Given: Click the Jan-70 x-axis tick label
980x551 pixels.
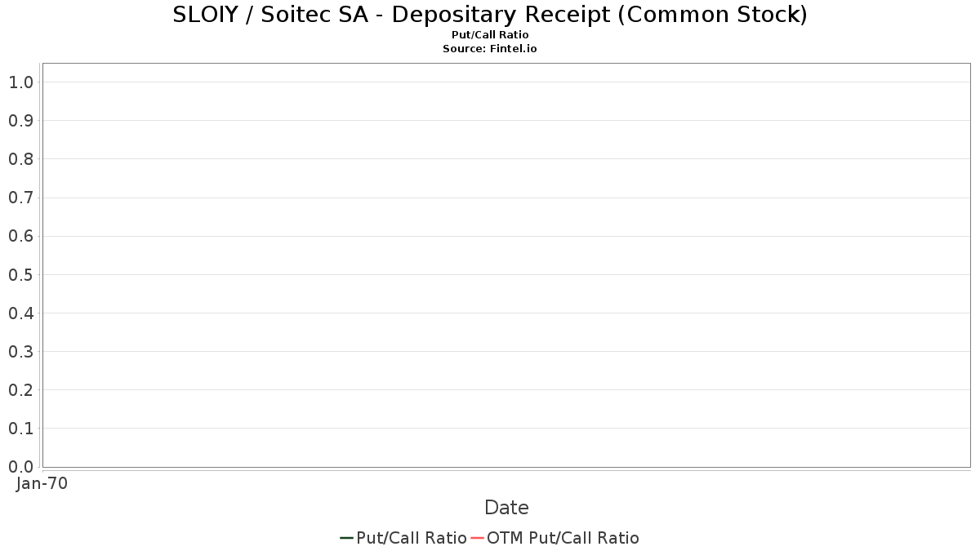Looking at the screenshot, I should tap(42, 483).
